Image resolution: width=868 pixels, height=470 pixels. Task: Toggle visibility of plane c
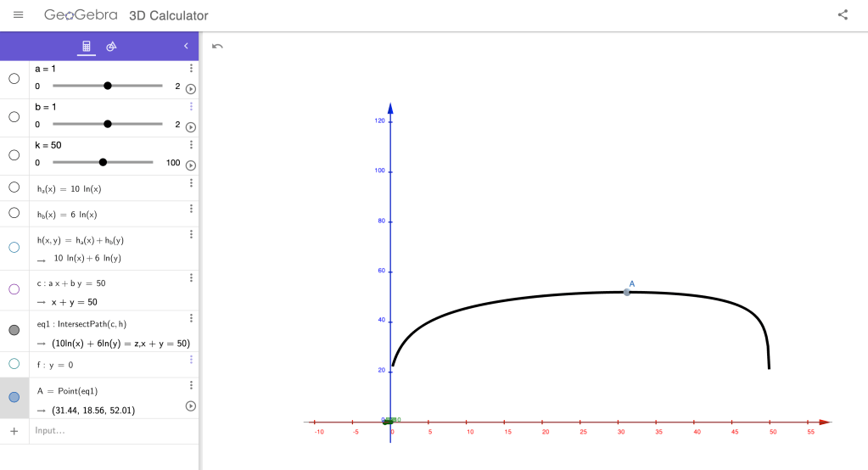click(14, 289)
